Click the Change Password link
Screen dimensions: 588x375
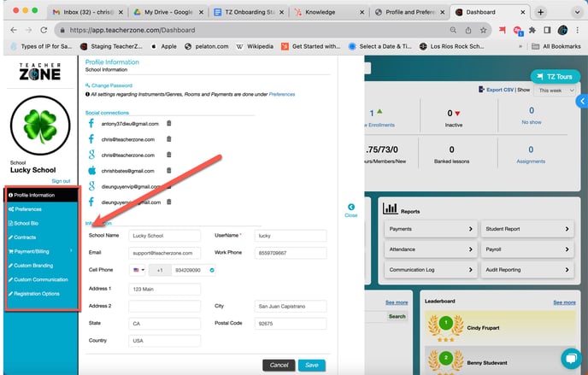(x=110, y=86)
